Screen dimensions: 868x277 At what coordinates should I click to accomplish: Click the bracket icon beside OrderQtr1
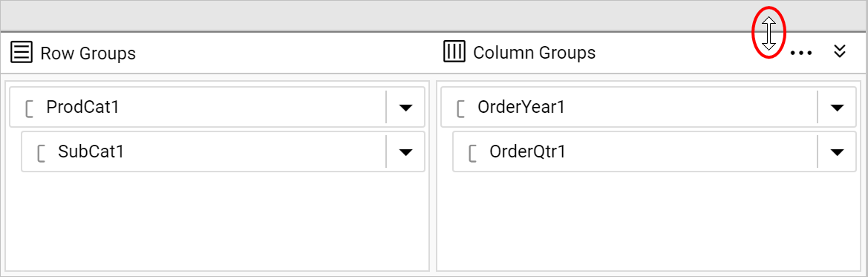[x=472, y=151]
